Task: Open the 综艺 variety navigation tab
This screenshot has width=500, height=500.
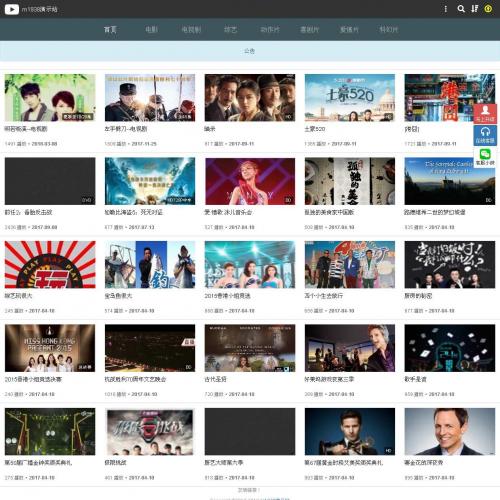Action: (231, 29)
